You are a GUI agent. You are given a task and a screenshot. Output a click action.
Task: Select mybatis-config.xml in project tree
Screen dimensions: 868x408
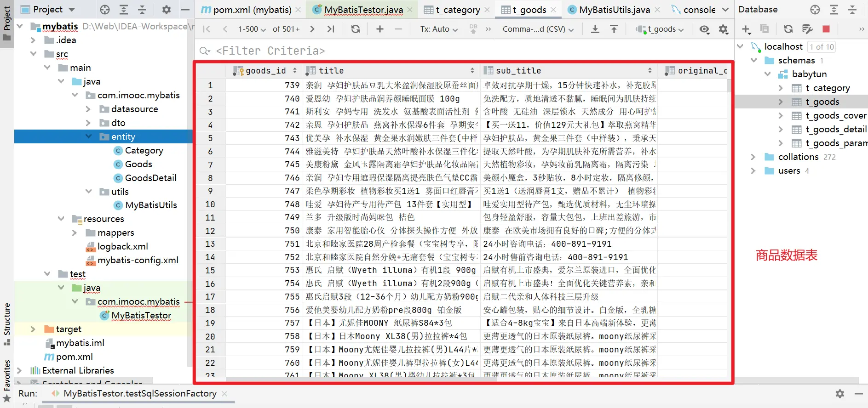coord(138,261)
